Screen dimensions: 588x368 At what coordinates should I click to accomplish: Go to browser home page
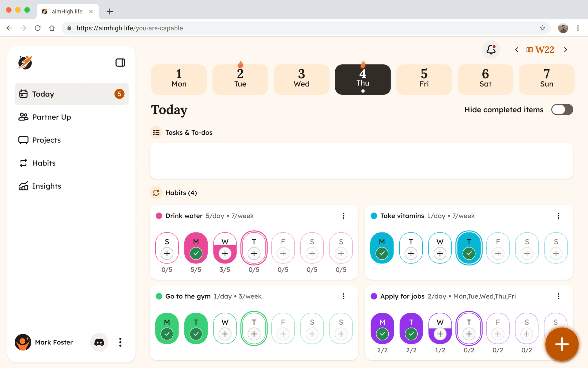point(52,28)
